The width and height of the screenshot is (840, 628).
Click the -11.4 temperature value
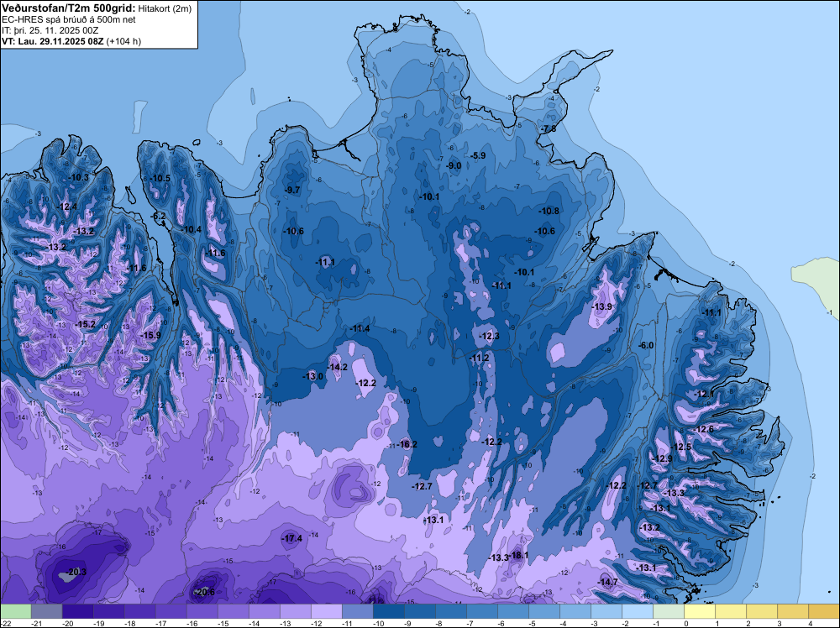(359, 328)
